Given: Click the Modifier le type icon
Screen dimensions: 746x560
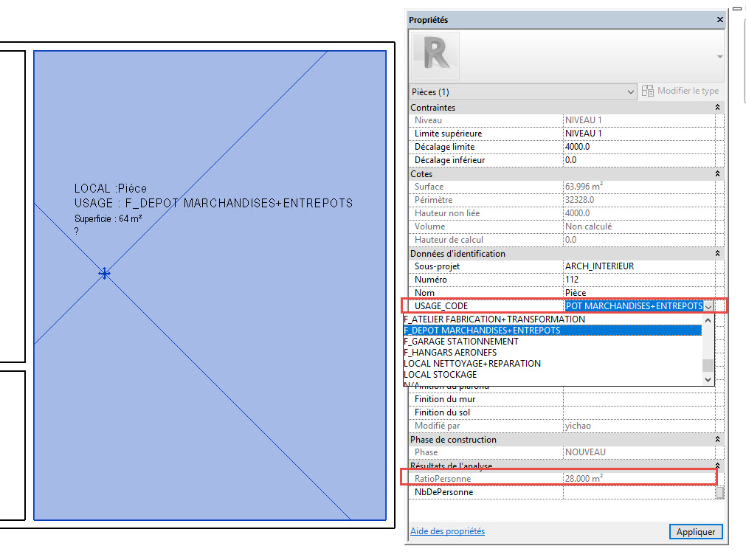Looking at the screenshot, I should point(648,91).
